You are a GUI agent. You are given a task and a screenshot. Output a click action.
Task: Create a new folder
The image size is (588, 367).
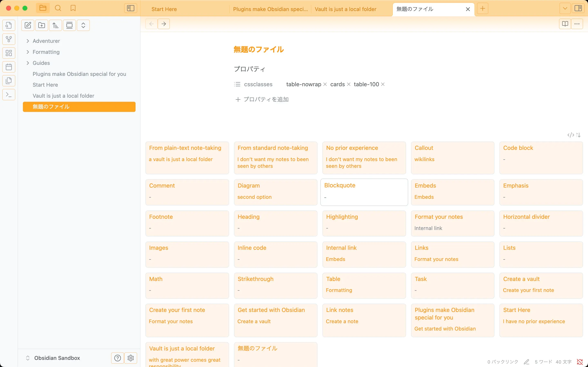coord(42,25)
